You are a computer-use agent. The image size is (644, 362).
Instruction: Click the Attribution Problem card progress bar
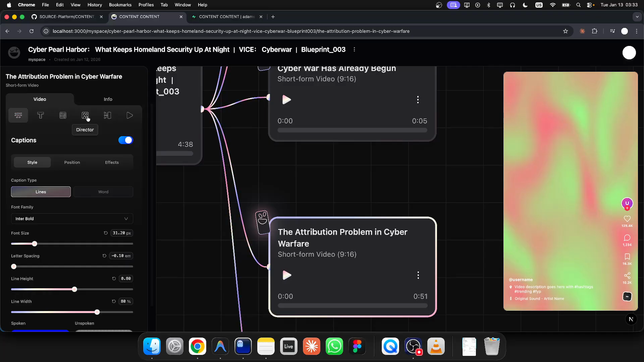tap(353, 306)
